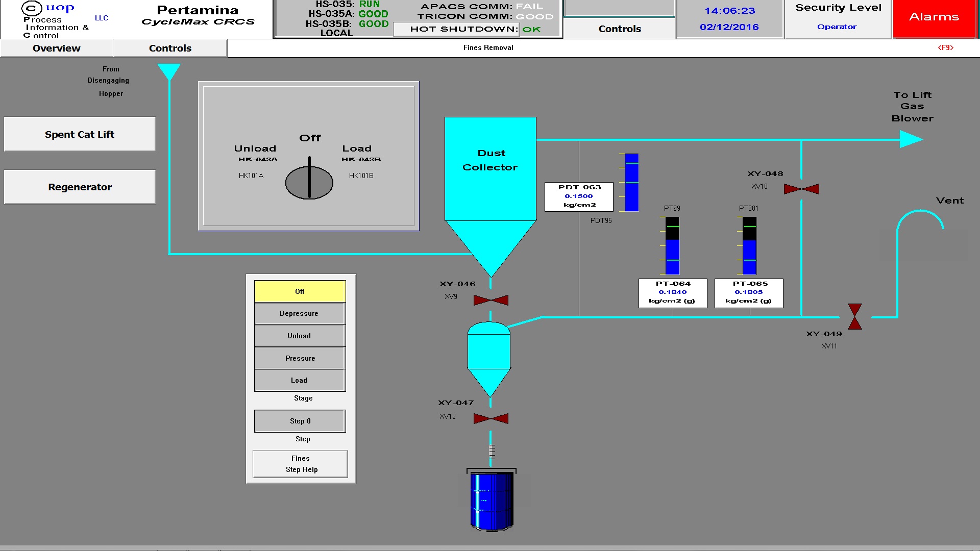The height and width of the screenshot is (551, 980).
Task: Select the Off switch position label
Action: click(x=310, y=138)
